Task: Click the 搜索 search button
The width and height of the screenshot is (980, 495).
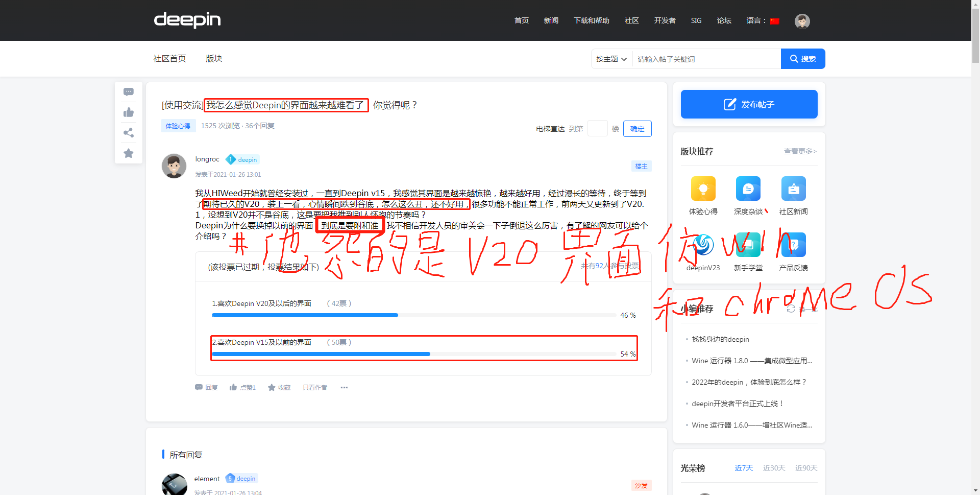Action: point(803,59)
